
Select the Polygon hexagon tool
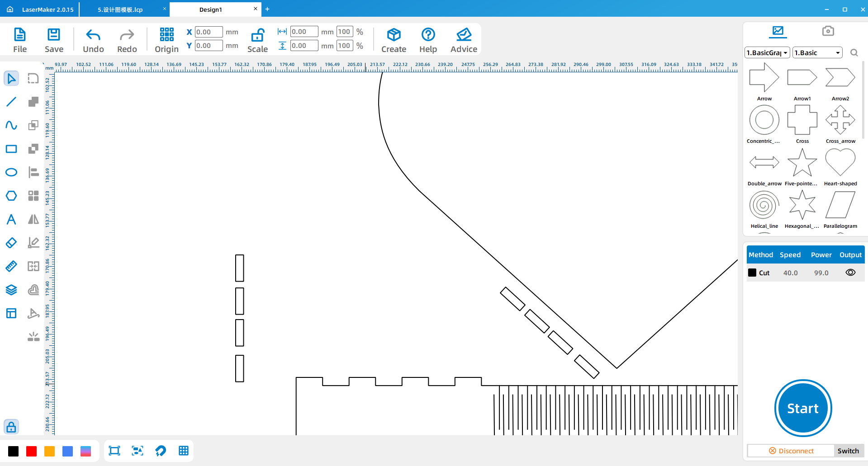tap(11, 196)
